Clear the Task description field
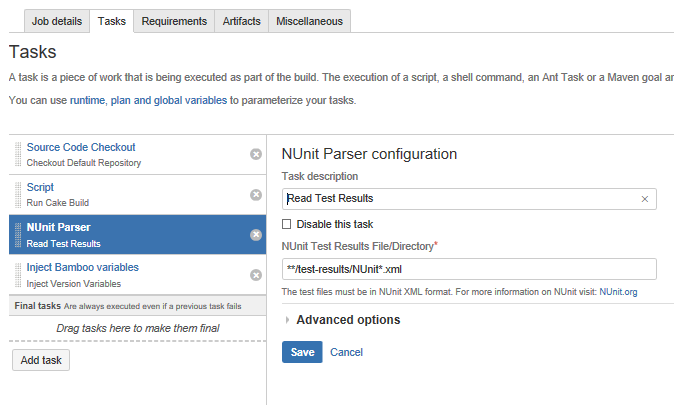The width and height of the screenshot is (674, 411). [x=645, y=199]
